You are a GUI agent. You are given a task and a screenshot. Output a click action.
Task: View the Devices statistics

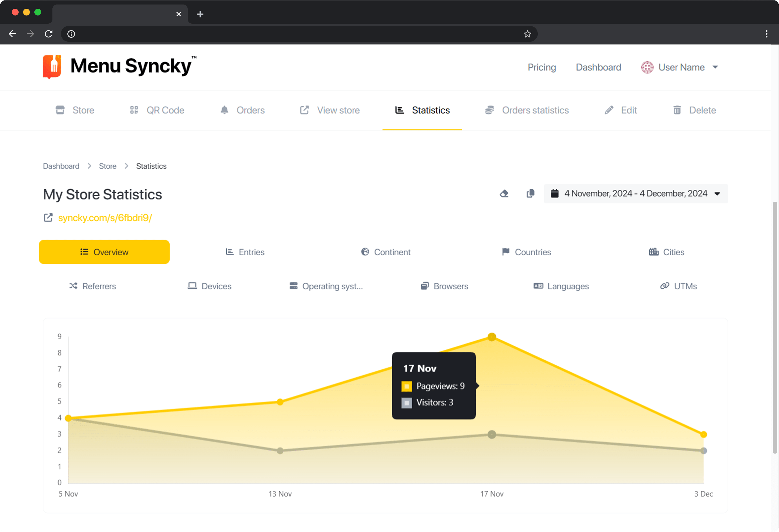209,286
